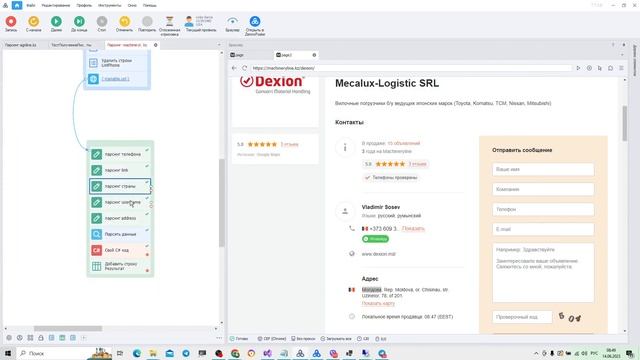
Task: Select парсинг телефона action block
Action: [120, 154]
